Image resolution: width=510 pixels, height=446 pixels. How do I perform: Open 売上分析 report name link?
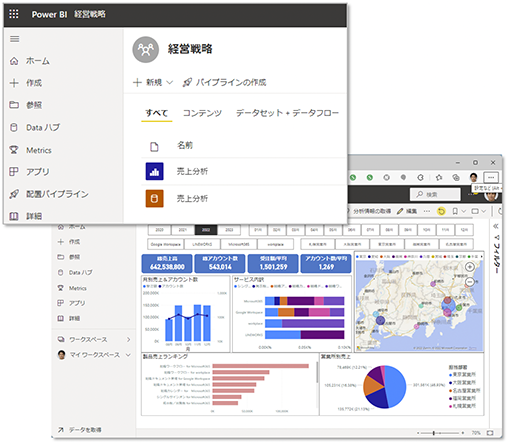(192, 171)
